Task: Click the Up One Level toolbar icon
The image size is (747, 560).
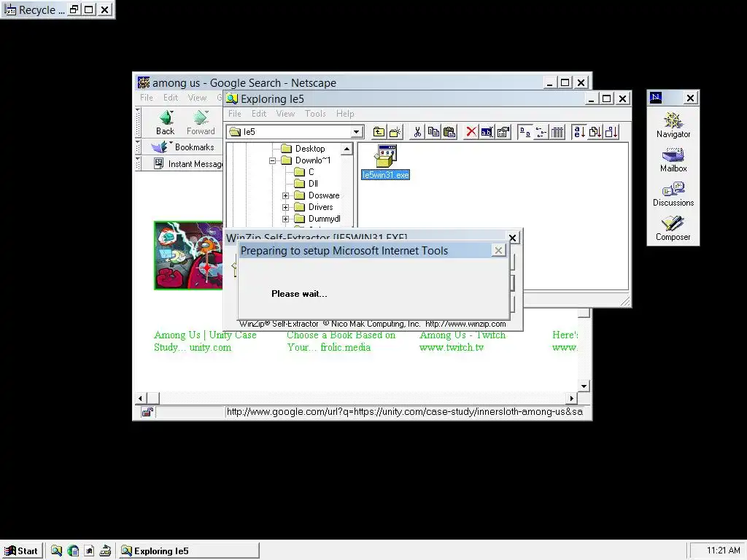Action: (379, 132)
